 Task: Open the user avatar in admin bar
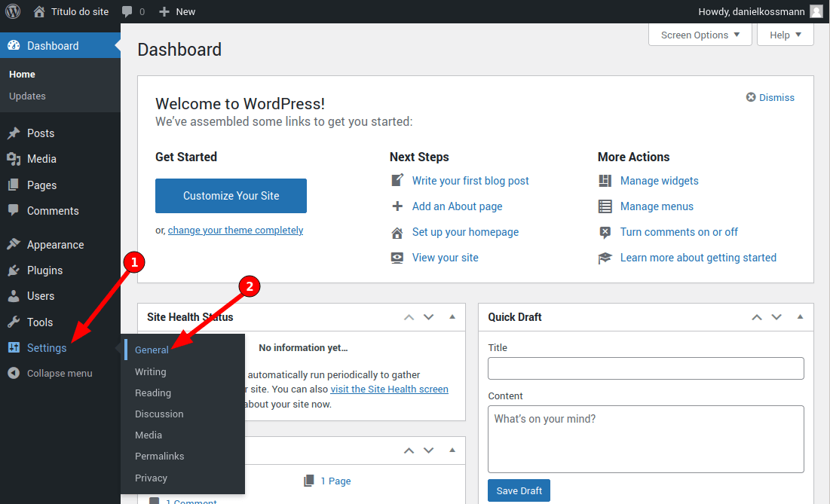pyautogui.click(x=816, y=11)
